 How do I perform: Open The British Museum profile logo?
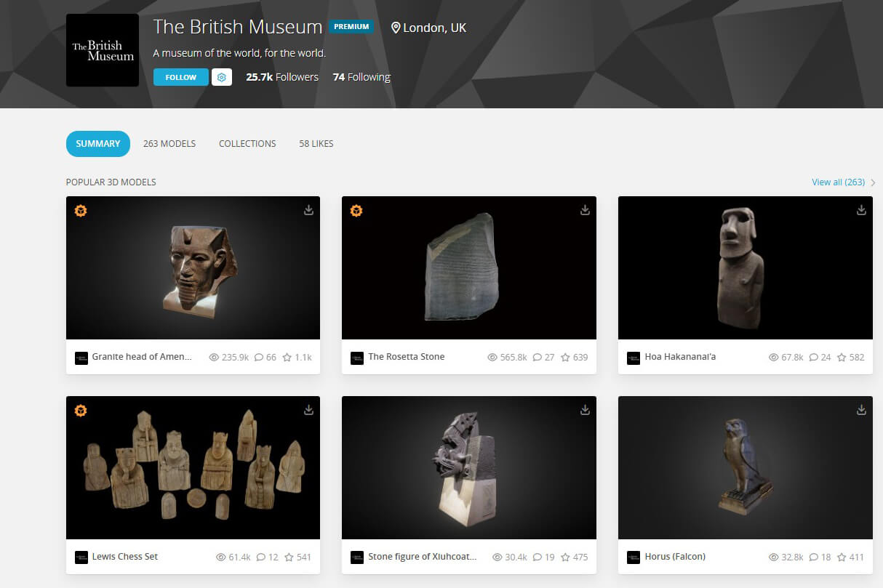[x=103, y=50]
